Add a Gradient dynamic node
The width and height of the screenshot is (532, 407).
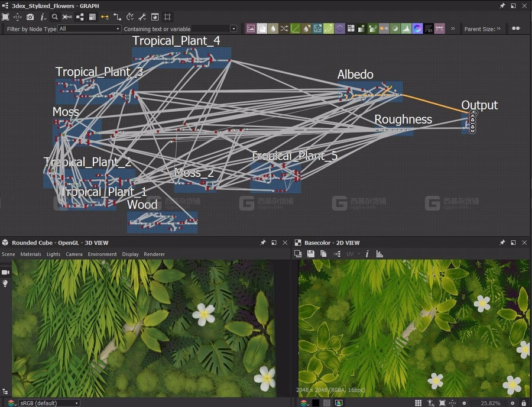(x=362, y=28)
